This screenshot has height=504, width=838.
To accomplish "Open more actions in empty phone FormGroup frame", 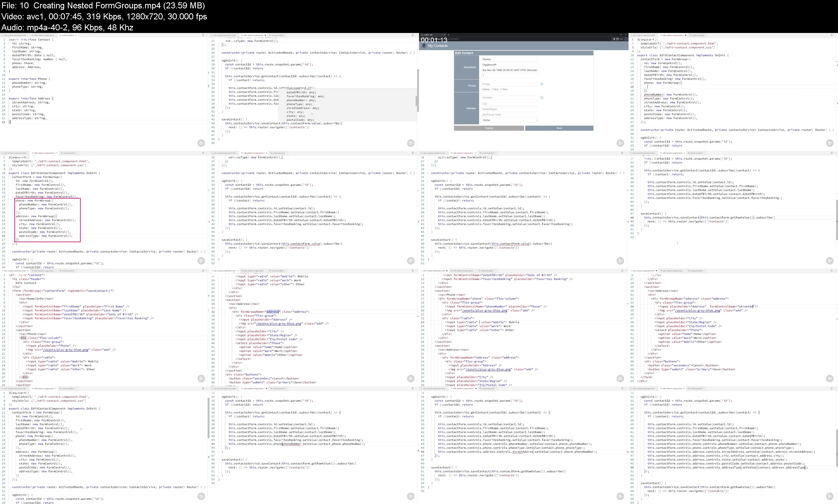I will pyautogui.click(x=835, y=35).
